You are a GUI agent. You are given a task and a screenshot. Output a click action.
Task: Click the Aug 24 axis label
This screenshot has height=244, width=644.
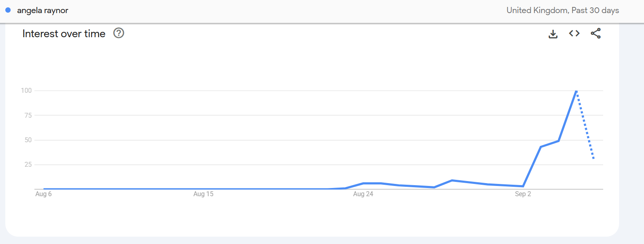tap(363, 194)
